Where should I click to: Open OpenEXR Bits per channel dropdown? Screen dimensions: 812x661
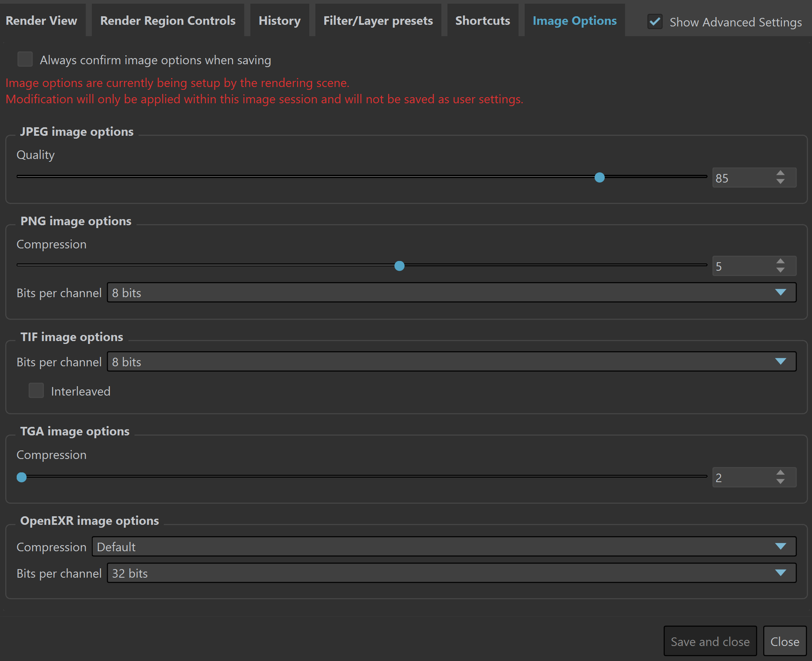point(452,573)
